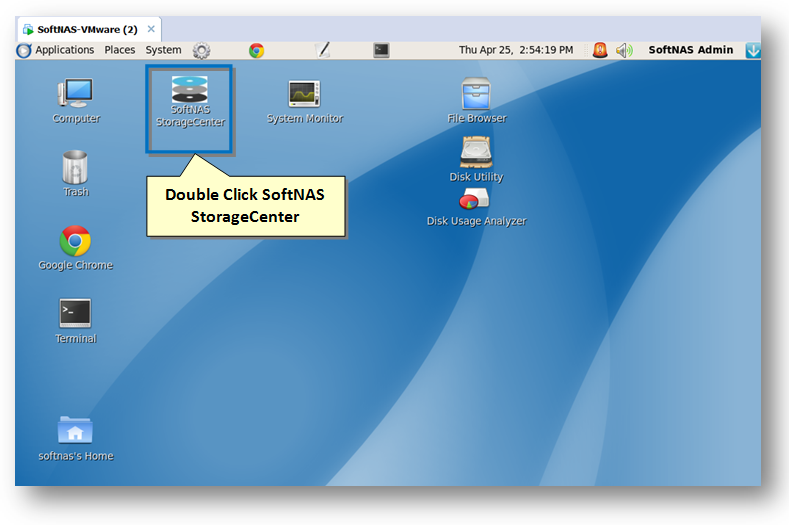Open the SoftNAS Admin user menu

click(690, 50)
